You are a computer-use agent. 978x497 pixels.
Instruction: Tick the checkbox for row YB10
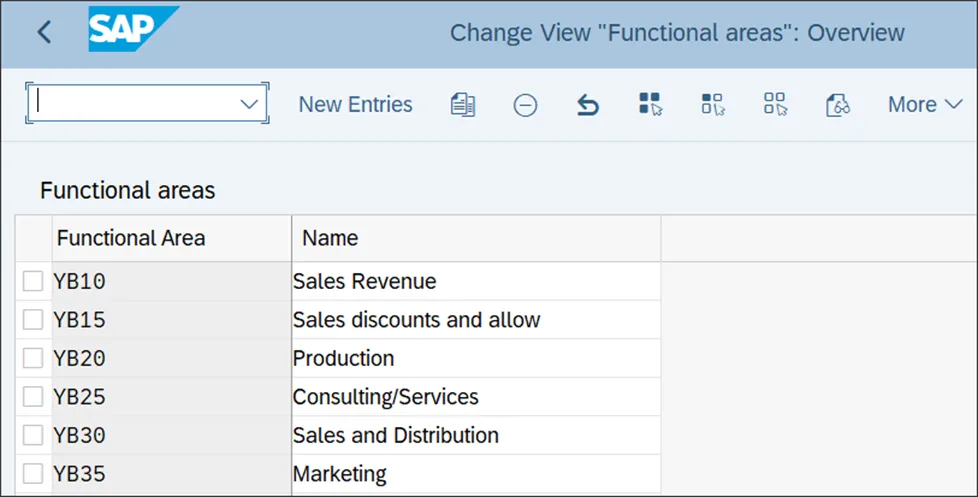point(33,282)
